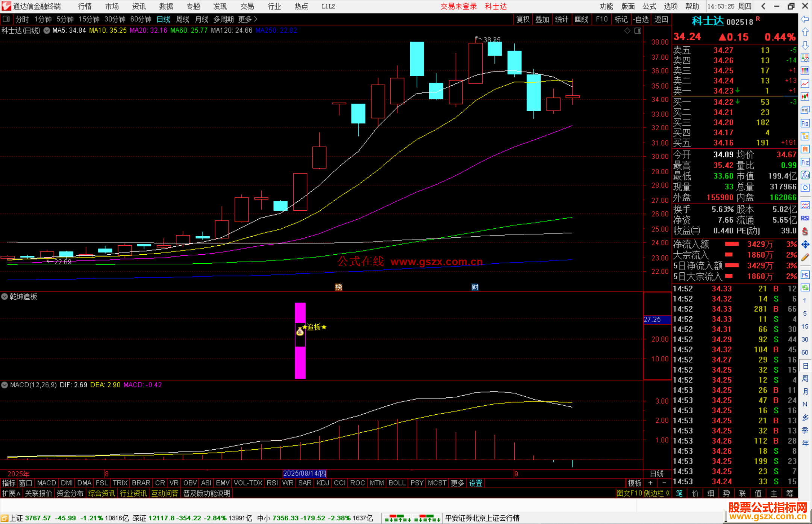Toggle the chart side panel icon beside diamond
Image resolution: width=812 pixels, height=524 pixels.
click(638, 31)
